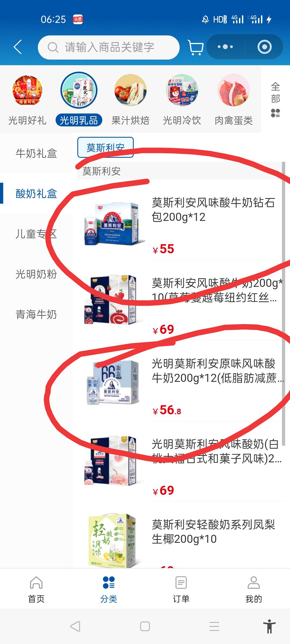Tap the back arrow icon
The image size is (290, 644).
[x=18, y=47]
